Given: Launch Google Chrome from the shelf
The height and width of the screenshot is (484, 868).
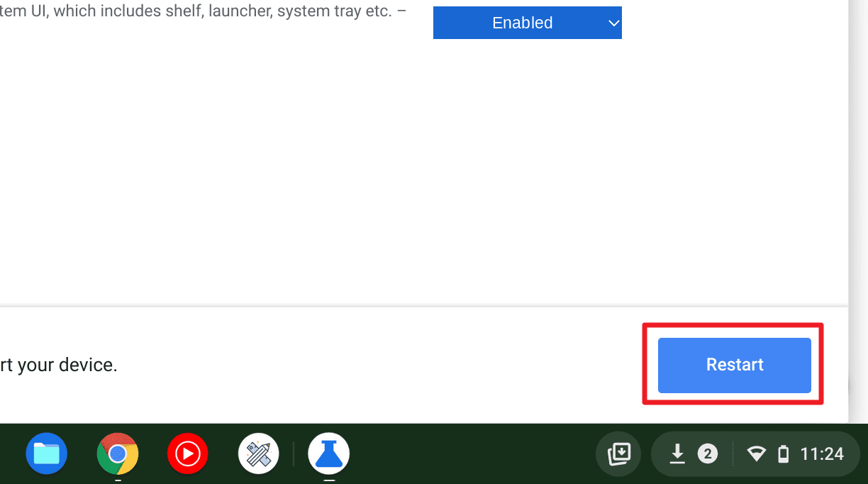Looking at the screenshot, I should click(x=117, y=453).
